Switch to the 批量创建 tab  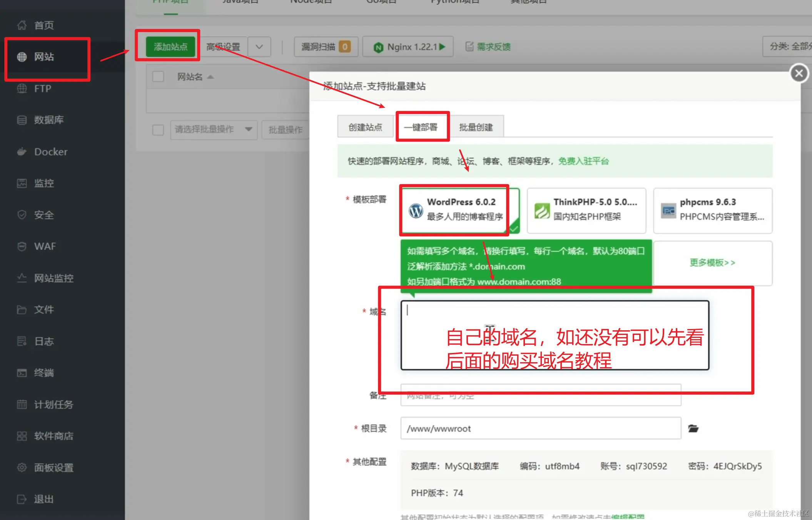[x=476, y=127]
